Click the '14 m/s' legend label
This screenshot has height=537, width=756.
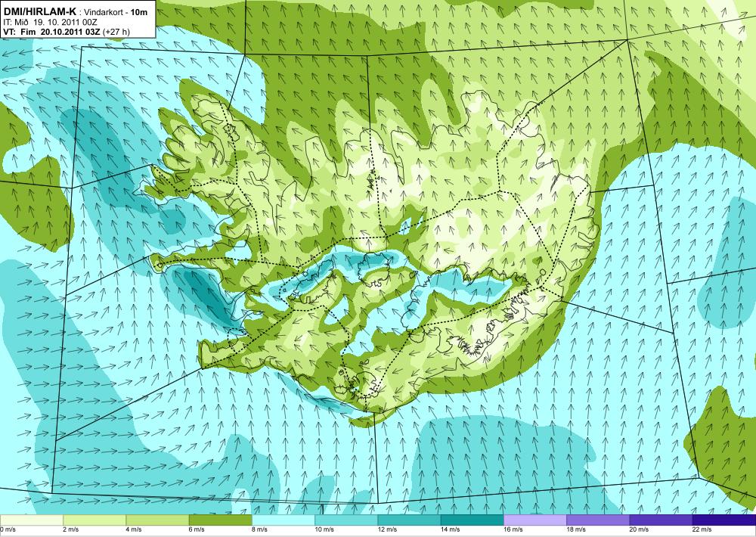click(451, 529)
